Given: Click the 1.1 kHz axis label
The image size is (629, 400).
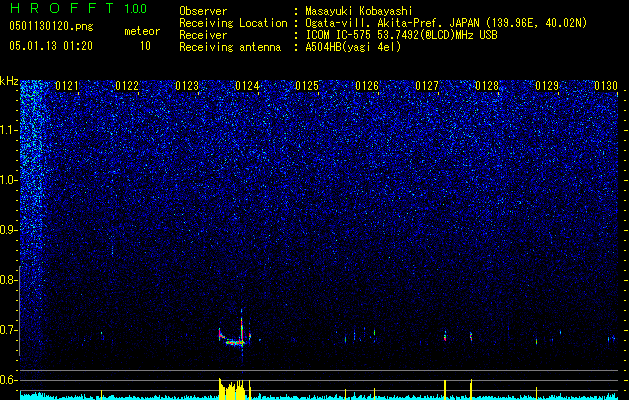Looking at the screenshot, I should coord(8,130).
